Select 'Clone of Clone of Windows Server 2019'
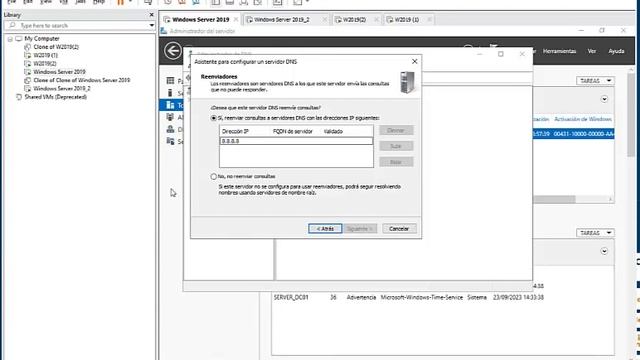This screenshot has width=640, height=360. (82, 80)
